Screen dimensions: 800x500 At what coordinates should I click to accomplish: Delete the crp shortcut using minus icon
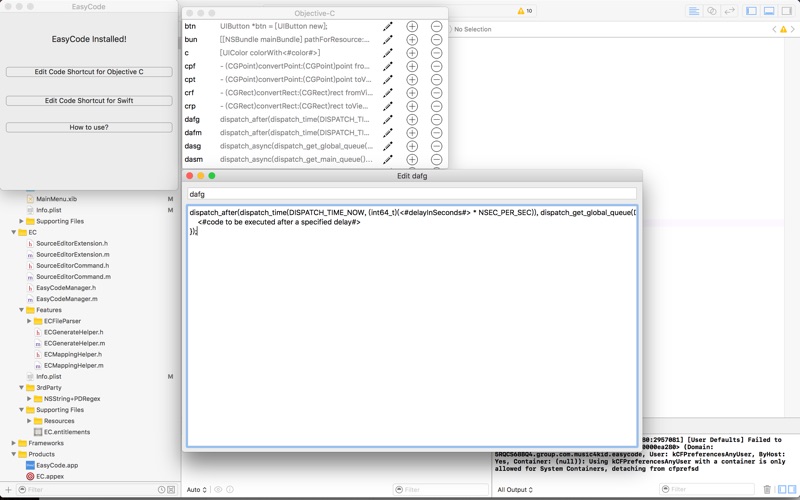(x=436, y=106)
